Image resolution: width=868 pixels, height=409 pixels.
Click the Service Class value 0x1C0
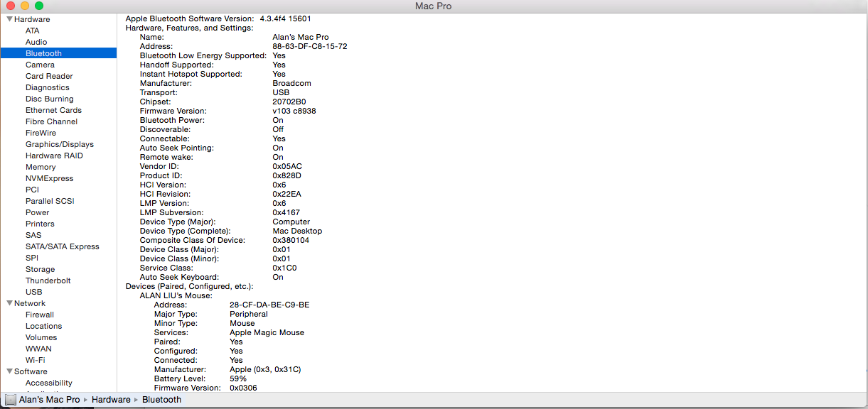coord(285,268)
